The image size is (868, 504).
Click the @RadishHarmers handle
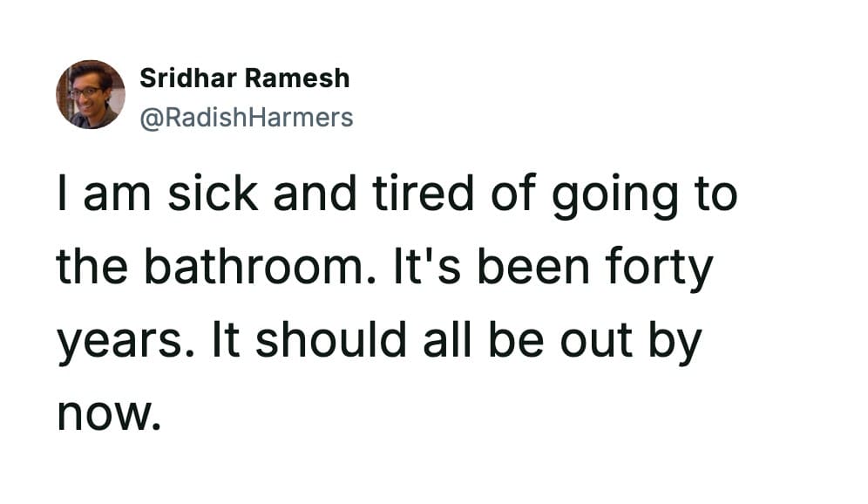(247, 117)
